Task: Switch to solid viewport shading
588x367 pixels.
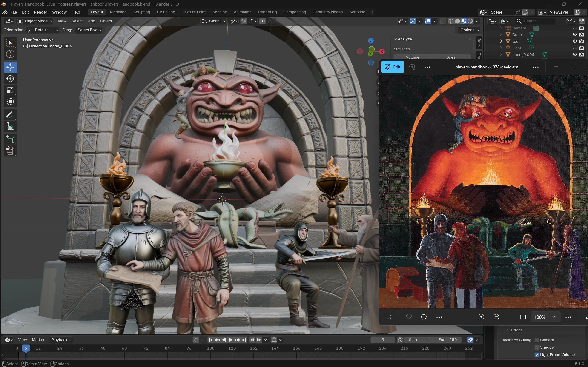Action: click(x=457, y=21)
